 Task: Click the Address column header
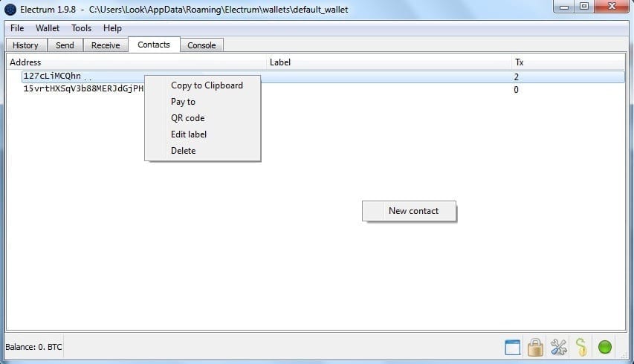click(137, 62)
